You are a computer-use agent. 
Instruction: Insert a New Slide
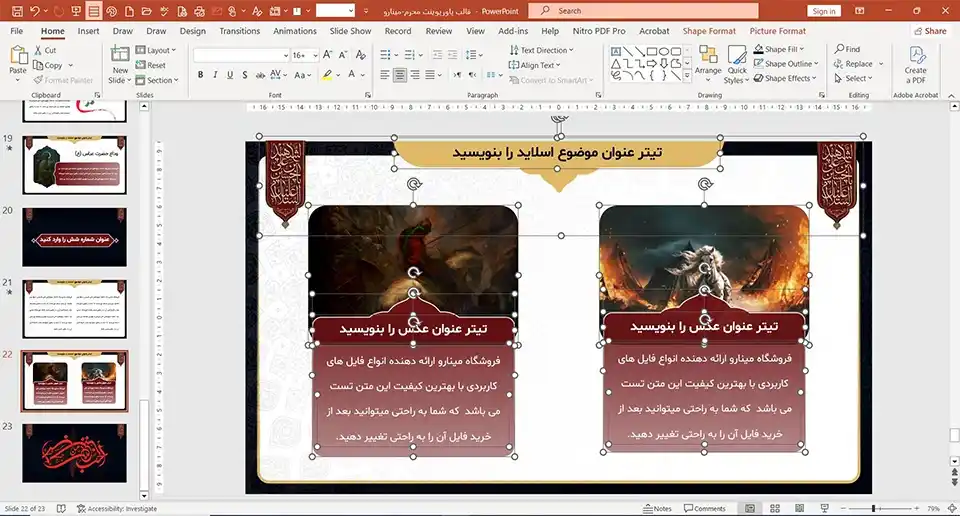click(120, 64)
